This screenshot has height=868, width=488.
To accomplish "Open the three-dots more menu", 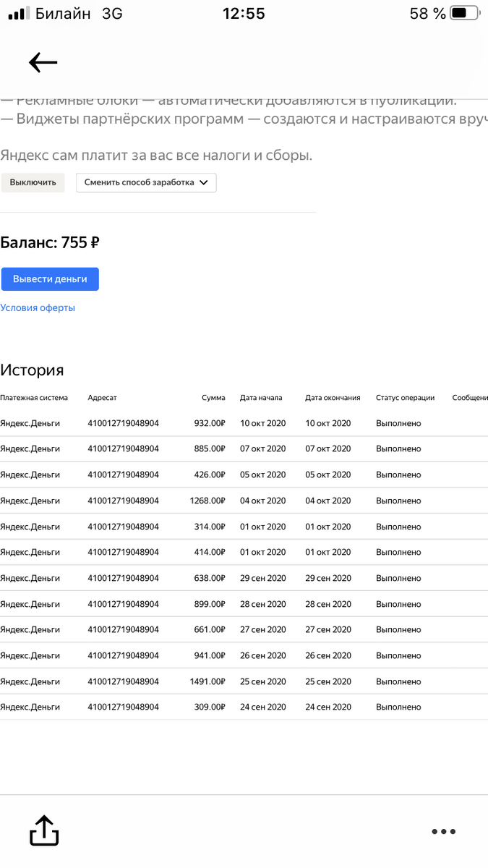I will pos(444,832).
